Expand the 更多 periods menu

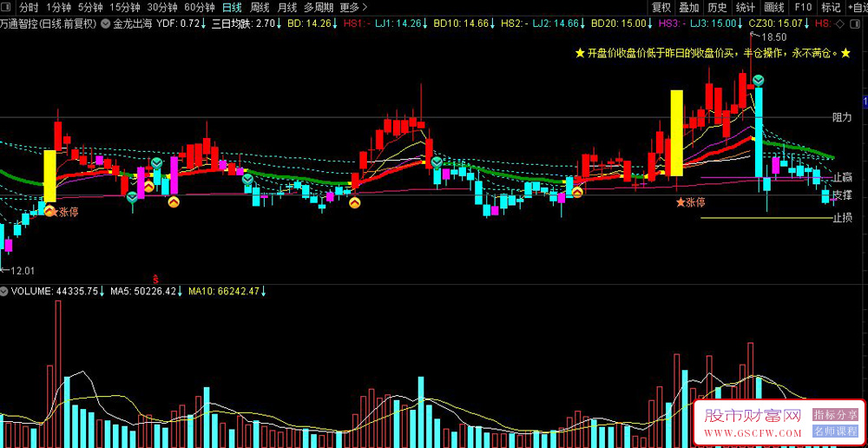(x=353, y=7)
